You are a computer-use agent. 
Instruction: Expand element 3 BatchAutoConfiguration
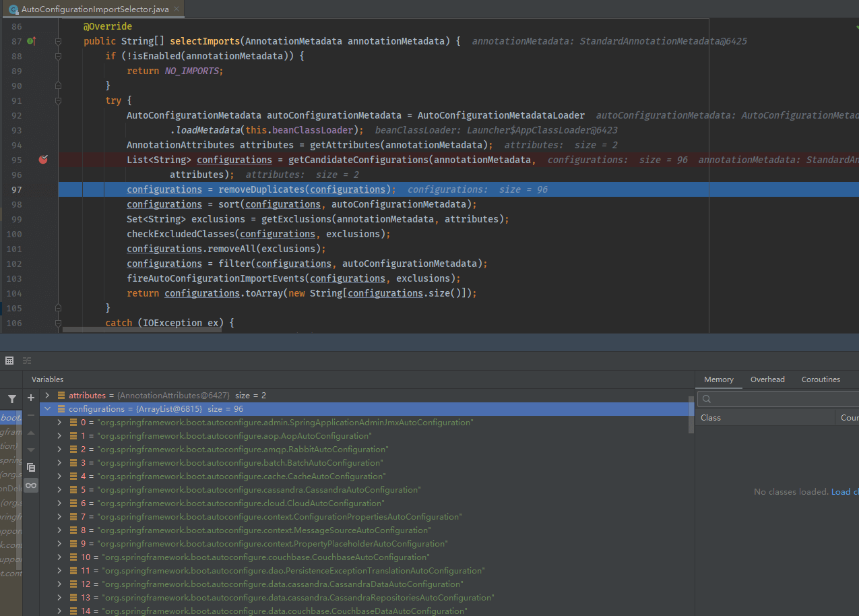point(59,463)
